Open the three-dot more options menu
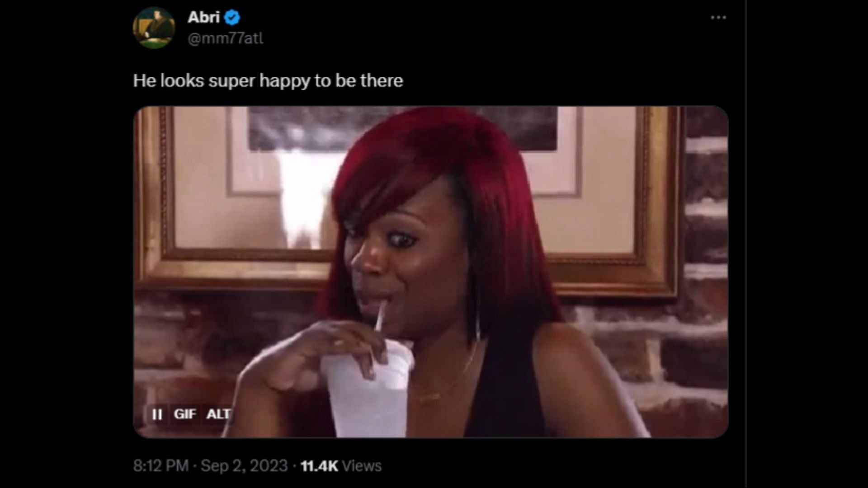Viewport: 868px width, 488px height. pyautogui.click(x=718, y=18)
